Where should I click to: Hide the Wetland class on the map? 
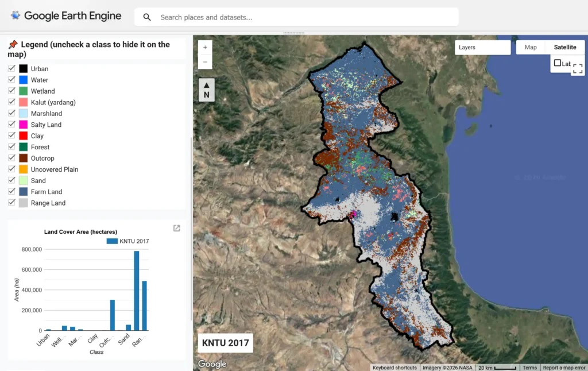point(11,91)
